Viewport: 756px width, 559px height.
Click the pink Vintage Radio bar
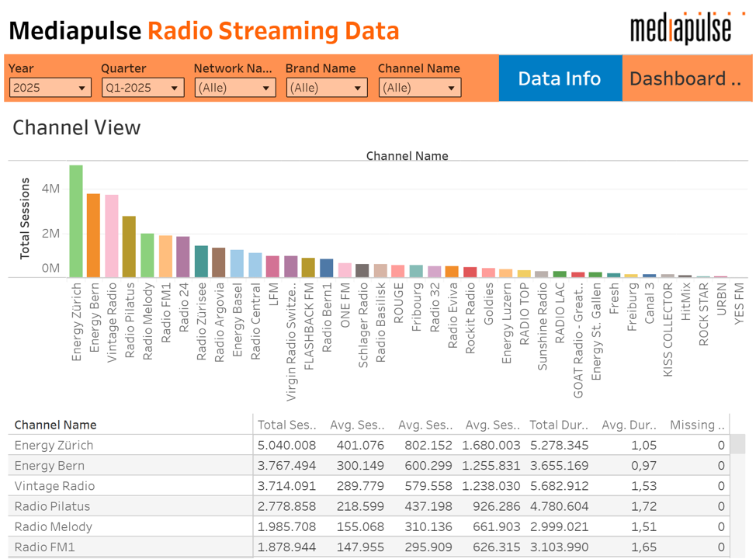click(112, 236)
